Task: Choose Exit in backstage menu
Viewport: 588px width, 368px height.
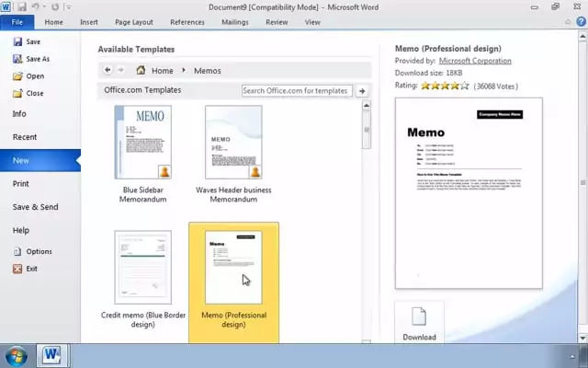Action: click(25, 269)
